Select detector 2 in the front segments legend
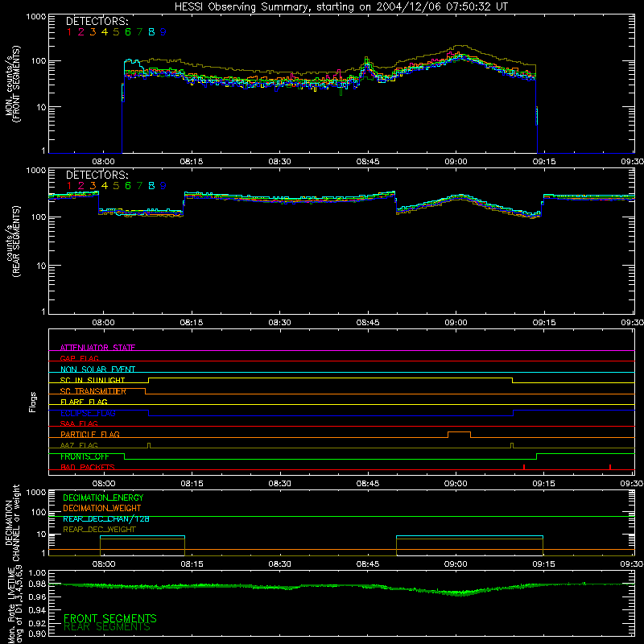Image resolution: width=644 pixels, height=644 pixels. tap(81, 32)
